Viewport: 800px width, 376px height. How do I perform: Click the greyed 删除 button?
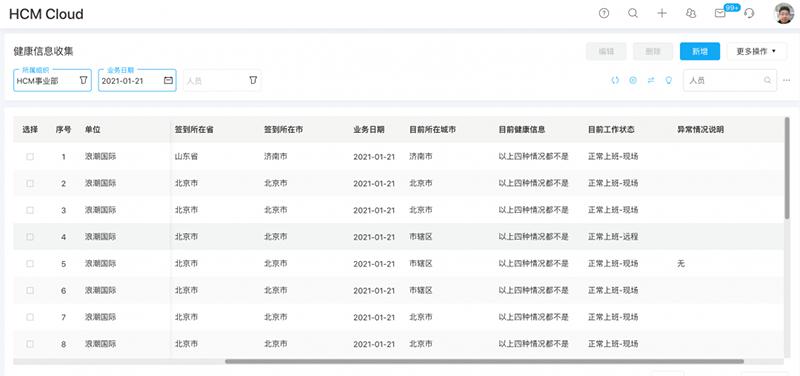(x=653, y=51)
